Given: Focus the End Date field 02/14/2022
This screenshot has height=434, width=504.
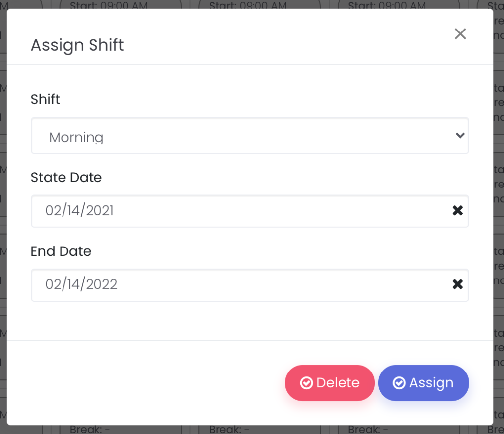Looking at the screenshot, I should (x=250, y=285).
